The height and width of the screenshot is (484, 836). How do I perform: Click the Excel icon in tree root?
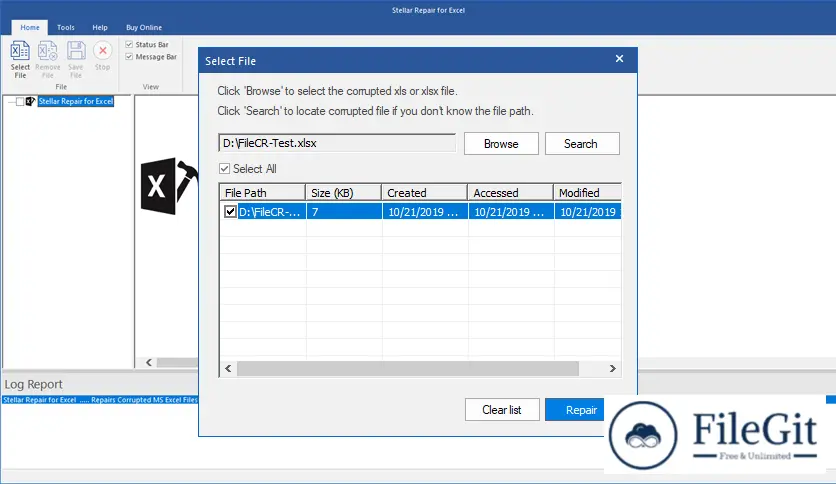(30, 101)
